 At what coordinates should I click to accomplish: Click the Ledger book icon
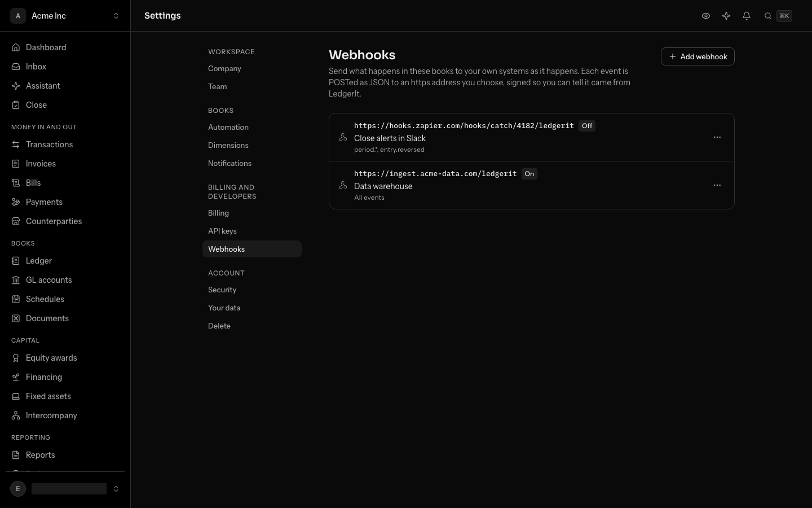16,261
